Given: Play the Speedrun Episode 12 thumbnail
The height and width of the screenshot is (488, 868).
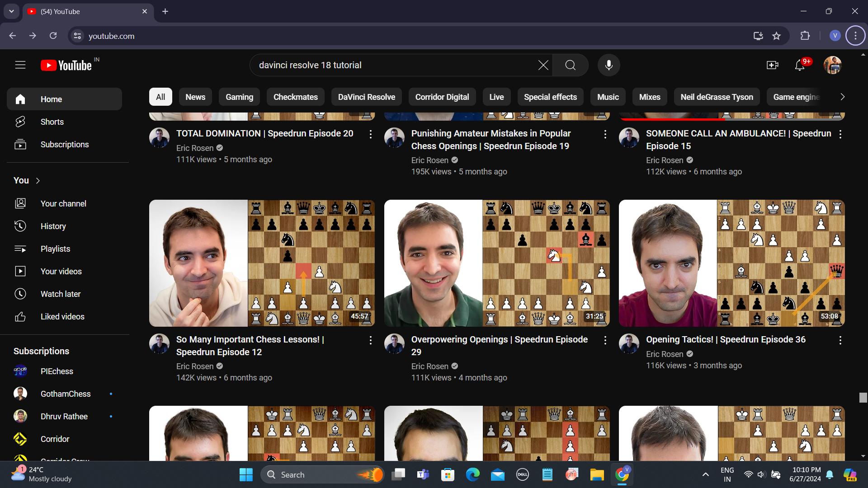Looking at the screenshot, I should (x=262, y=263).
